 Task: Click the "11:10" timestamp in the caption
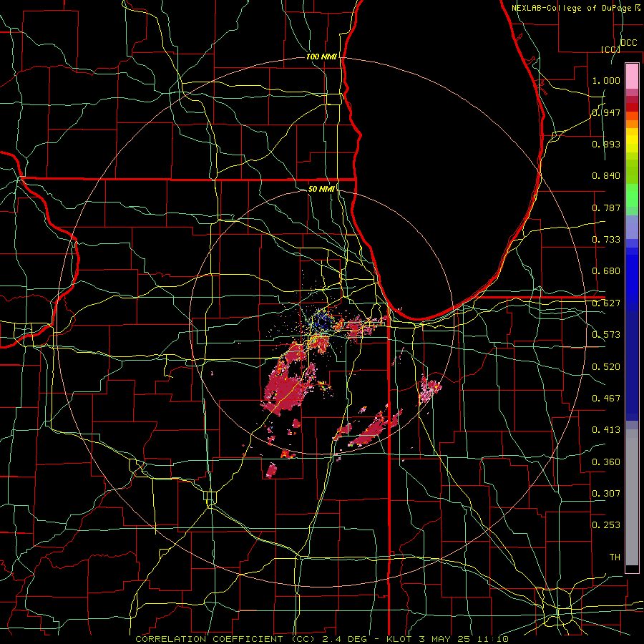493,639
